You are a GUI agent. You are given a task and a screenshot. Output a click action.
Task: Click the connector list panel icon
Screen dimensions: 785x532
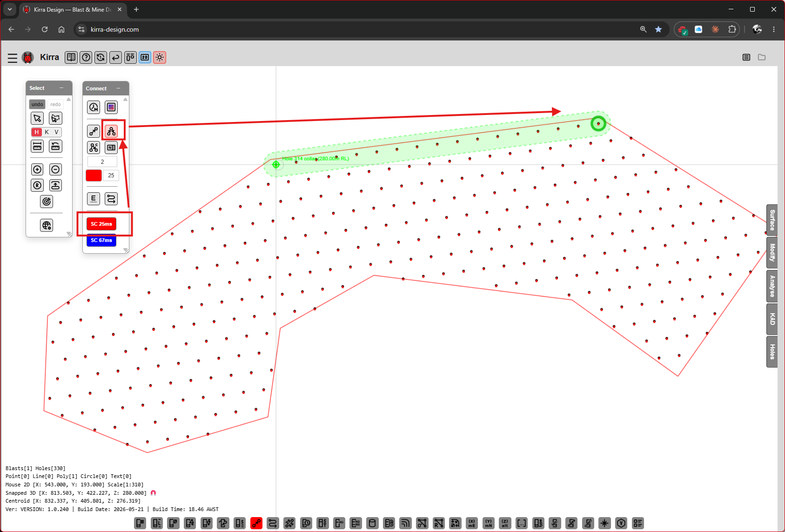click(111, 148)
